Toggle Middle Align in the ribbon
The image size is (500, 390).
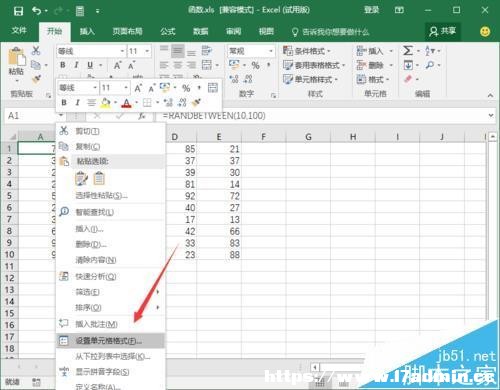[x=178, y=51]
